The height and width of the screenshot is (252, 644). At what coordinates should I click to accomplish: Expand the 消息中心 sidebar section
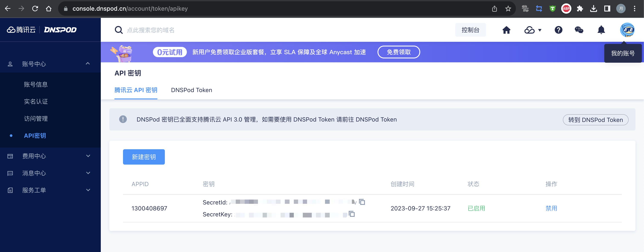(x=88, y=173)
